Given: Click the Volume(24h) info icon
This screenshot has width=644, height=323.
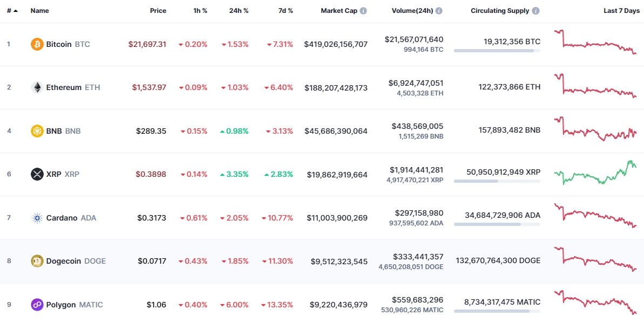Looking at the screenshot, I should tap(439, 11).
